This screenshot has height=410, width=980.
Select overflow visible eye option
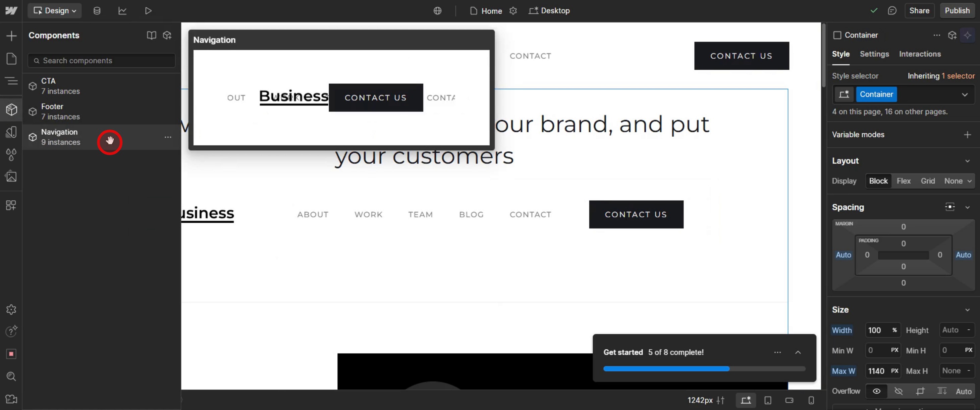click(876, 391)
